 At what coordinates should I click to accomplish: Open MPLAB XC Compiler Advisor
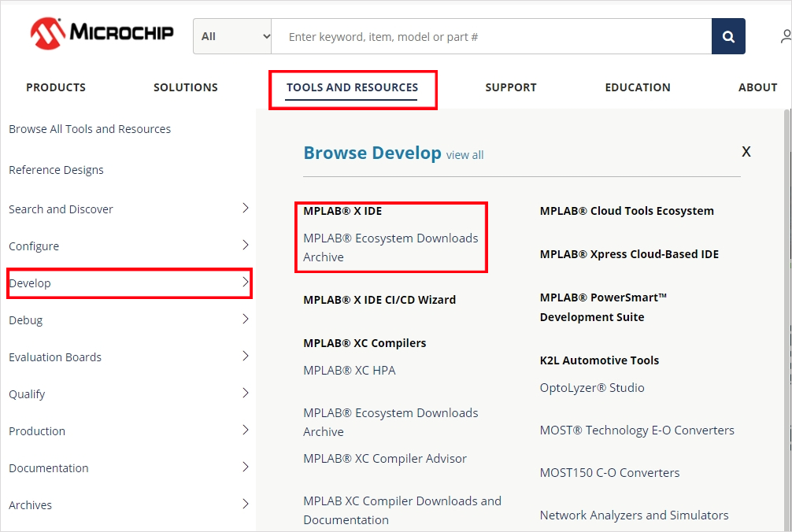pos(385,458)
